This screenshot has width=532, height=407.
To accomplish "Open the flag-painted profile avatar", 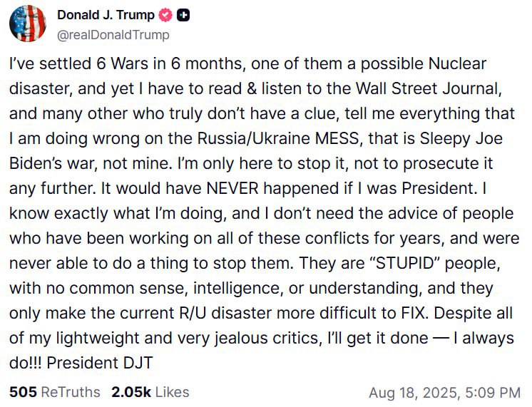I will (x=28, y=24).
